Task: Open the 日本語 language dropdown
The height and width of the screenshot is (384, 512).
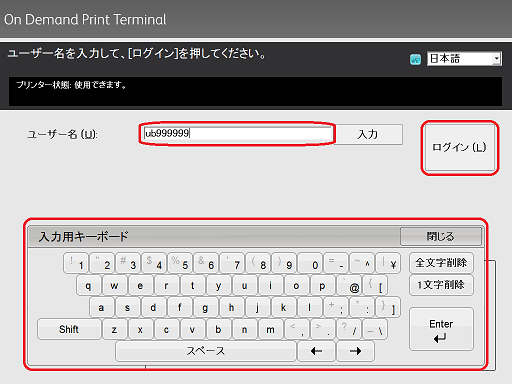Action: (464, 59)
